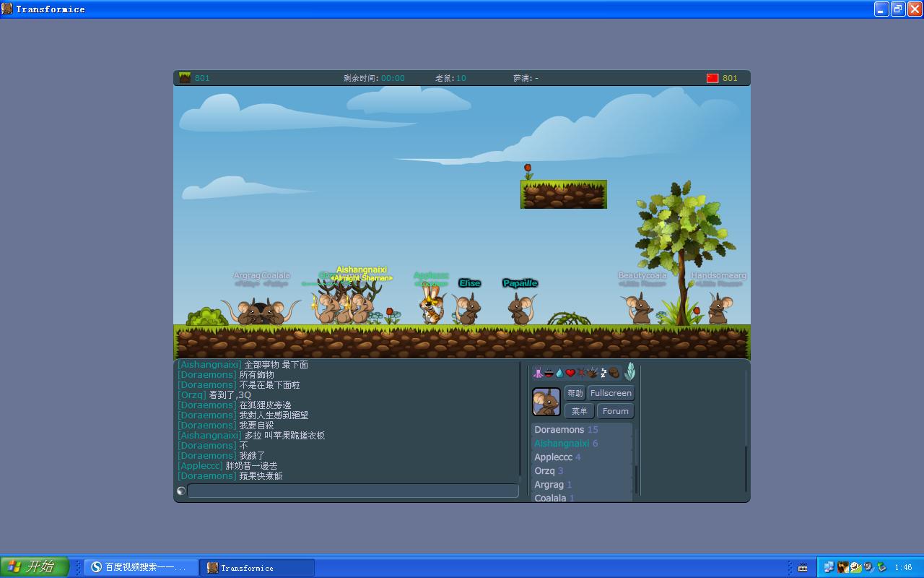Screen dimensions: 924x578
Task: Pick the brown facepalm emote icon
Action: (614, 373)
